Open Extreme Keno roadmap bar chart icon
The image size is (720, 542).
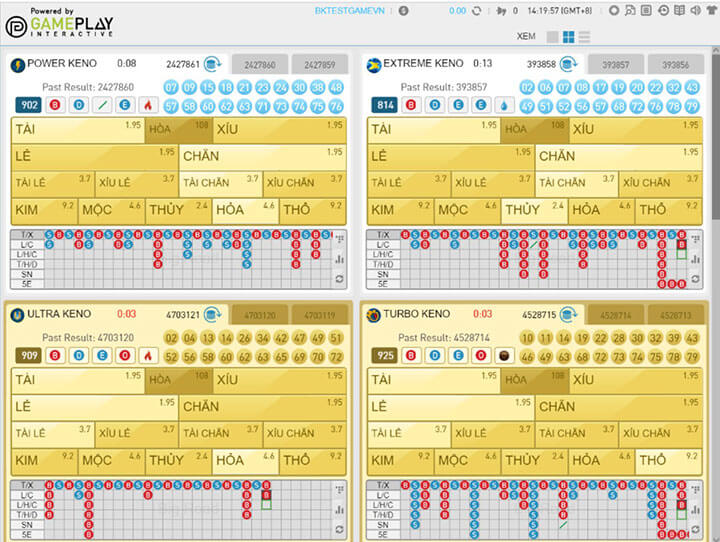pos(695,260)
